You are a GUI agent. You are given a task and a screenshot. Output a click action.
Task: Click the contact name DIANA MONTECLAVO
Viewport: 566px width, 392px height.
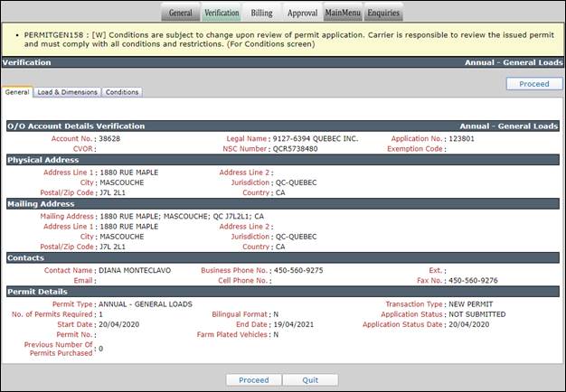pyautogui.click(x=135, y=270)
